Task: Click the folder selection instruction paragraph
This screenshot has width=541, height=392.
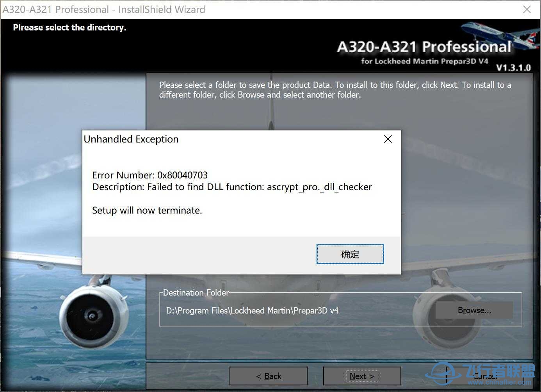Action: (x=335, y=90)
